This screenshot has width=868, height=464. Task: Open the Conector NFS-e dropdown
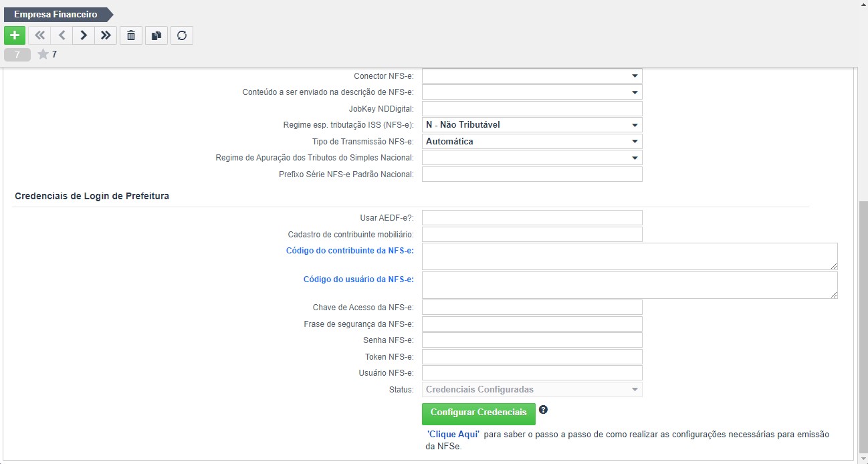(532, 76)
